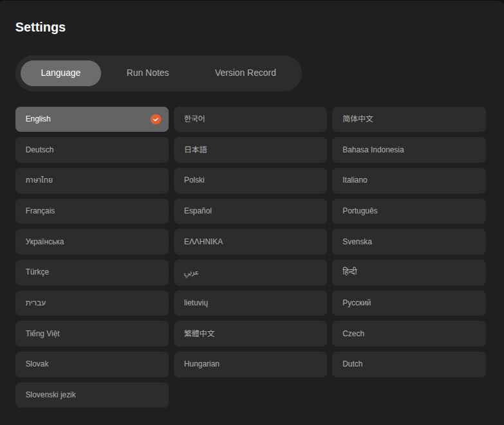Viewport: 504px width, 425px height.
Task: Pick Hungarian as the language
Action: click(250, 364)
